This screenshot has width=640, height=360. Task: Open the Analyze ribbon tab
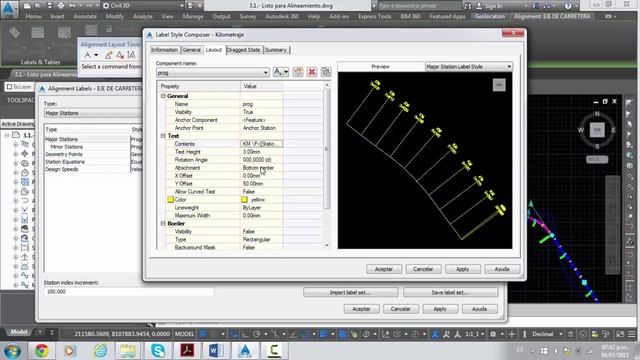(x=142, y=16)
